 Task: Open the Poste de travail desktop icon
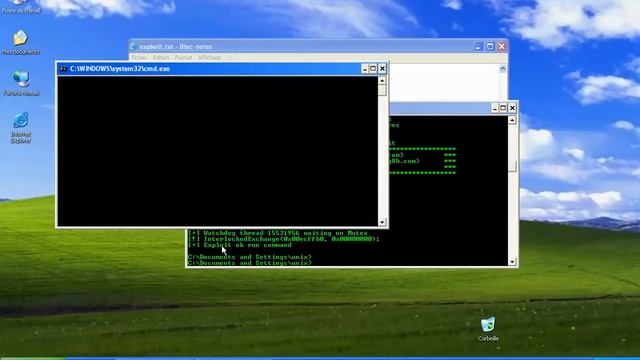[x=20, y=6]
